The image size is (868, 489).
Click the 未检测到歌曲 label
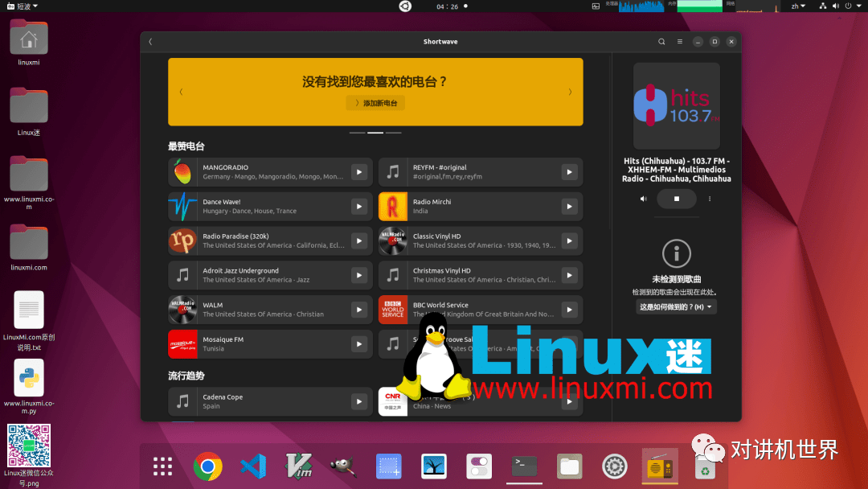pos(677,279)
